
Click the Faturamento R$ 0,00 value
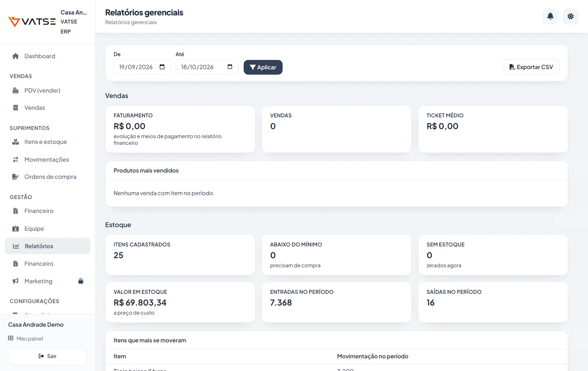(129, 126)
